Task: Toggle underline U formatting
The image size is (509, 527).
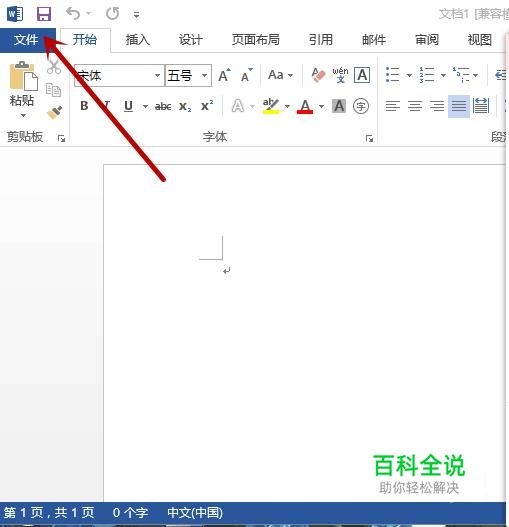Action: click(128, 106)
